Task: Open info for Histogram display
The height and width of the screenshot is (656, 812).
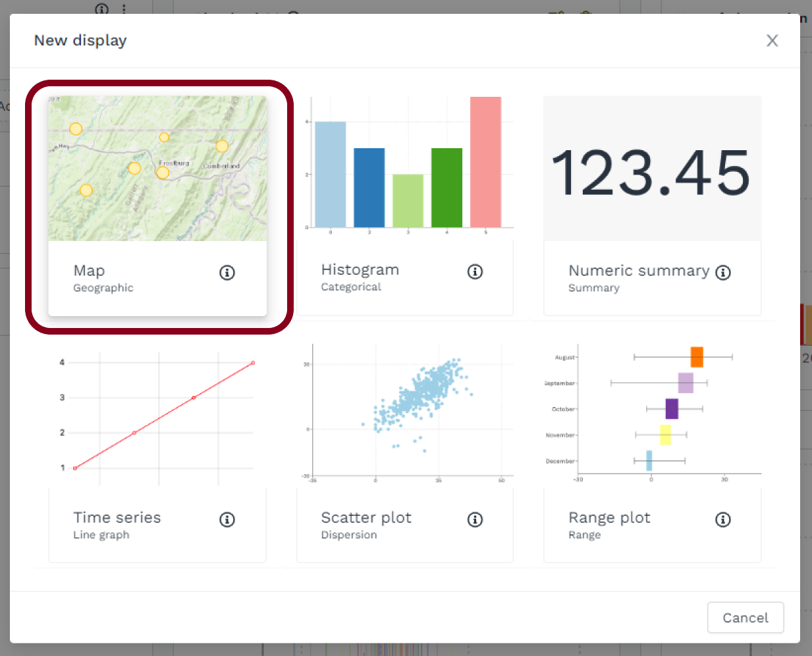Action: click(475, 272)
